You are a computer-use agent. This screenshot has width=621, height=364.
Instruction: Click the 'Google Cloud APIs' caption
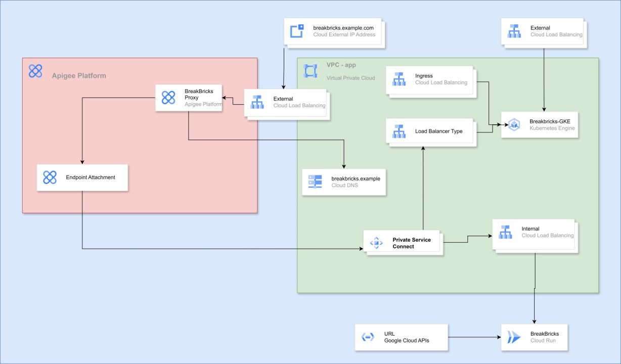click(407, 341)
